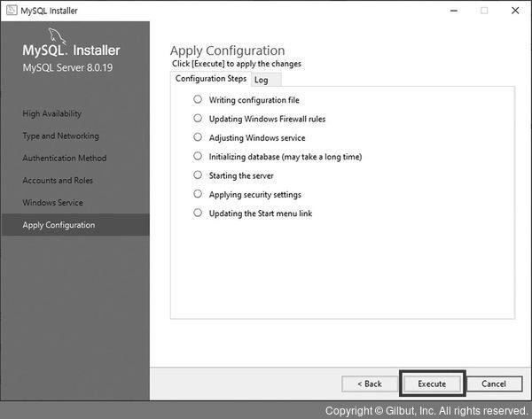Viewport: 532px width, 419px height.
Task: Click the 'MySQL Server 8.0.19' text
Action: (x=67, y=67)
